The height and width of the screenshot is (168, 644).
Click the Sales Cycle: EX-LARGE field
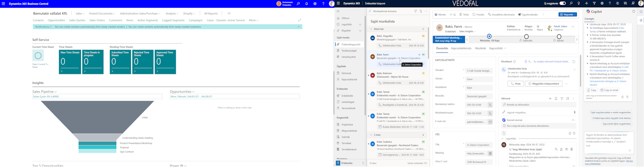point(97,97)
